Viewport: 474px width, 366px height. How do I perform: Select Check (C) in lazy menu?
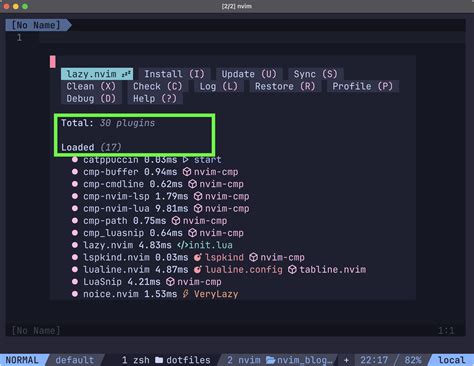157,86
